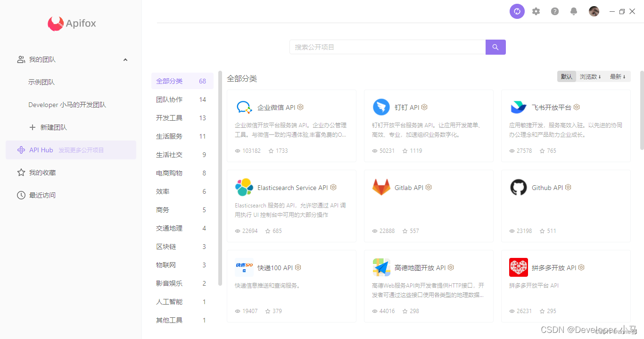This screenshot has height=339, width=644.
Task: Select the 效率 category
Action: click(x=182, y=191)
